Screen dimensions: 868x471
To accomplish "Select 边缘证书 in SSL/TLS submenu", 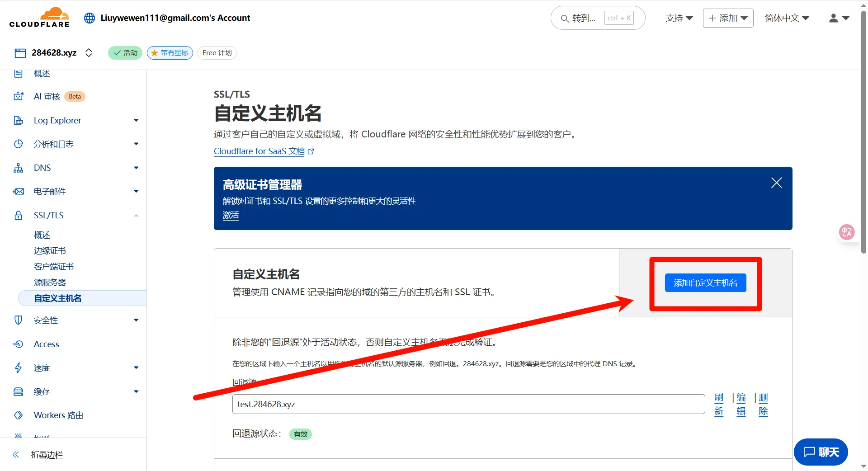I will (50, 251).
